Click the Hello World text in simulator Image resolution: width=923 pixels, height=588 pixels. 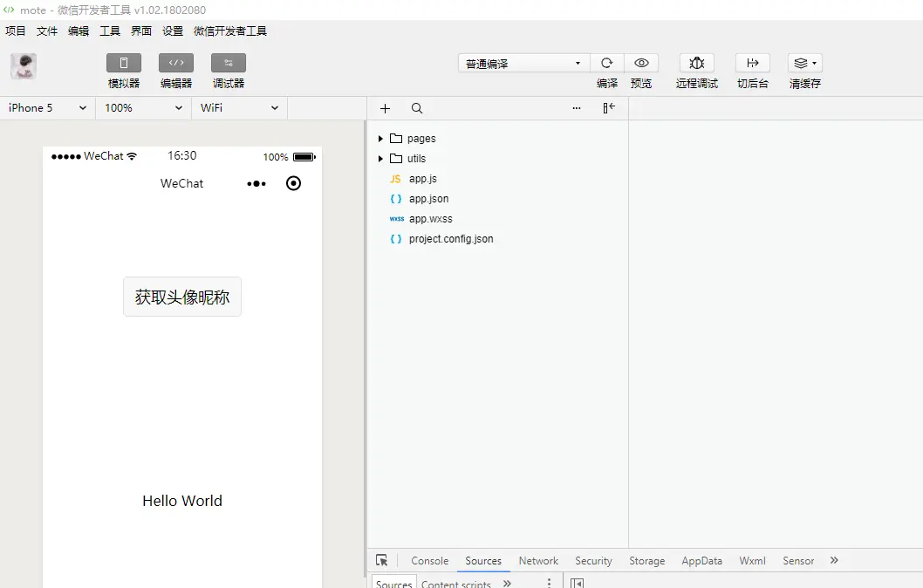click(x=182, y=501)
